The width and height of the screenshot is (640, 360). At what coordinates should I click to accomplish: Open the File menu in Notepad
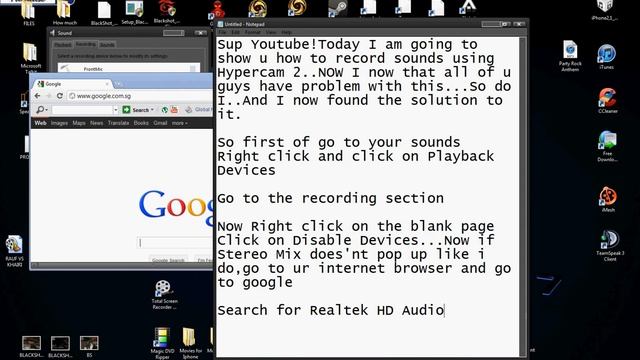coord(222,32)
